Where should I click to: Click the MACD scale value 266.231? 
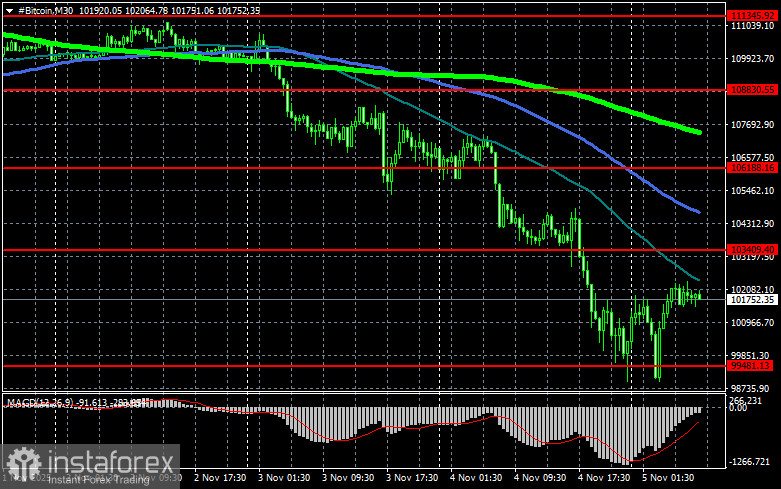click(746, 401)
